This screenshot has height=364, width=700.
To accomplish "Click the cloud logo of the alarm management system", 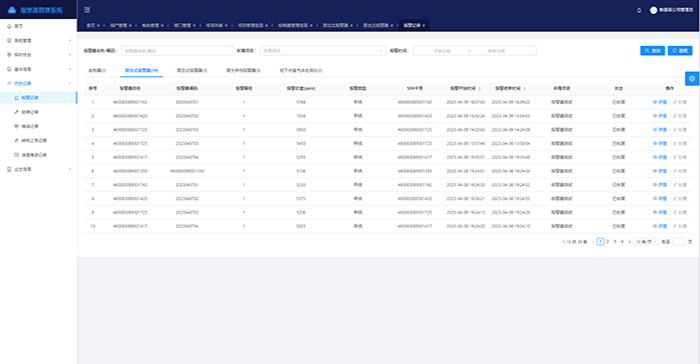I will click(x=12, y=10).
